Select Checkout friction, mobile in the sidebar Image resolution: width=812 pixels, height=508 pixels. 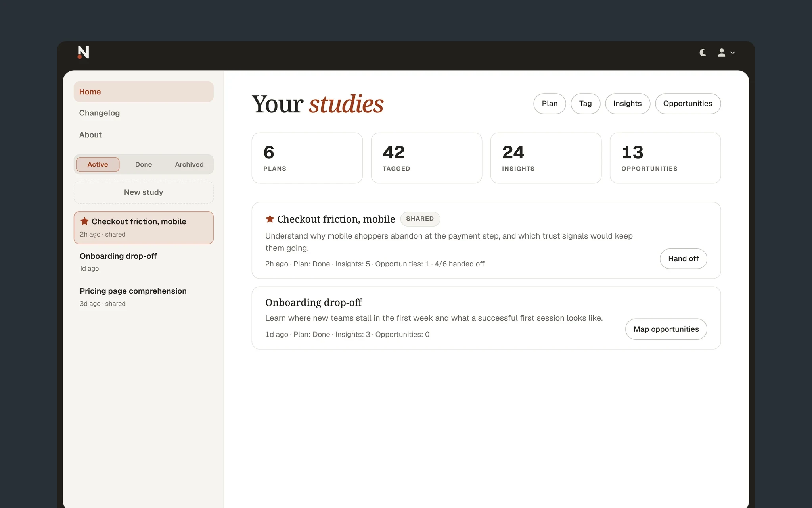point(144,227)
